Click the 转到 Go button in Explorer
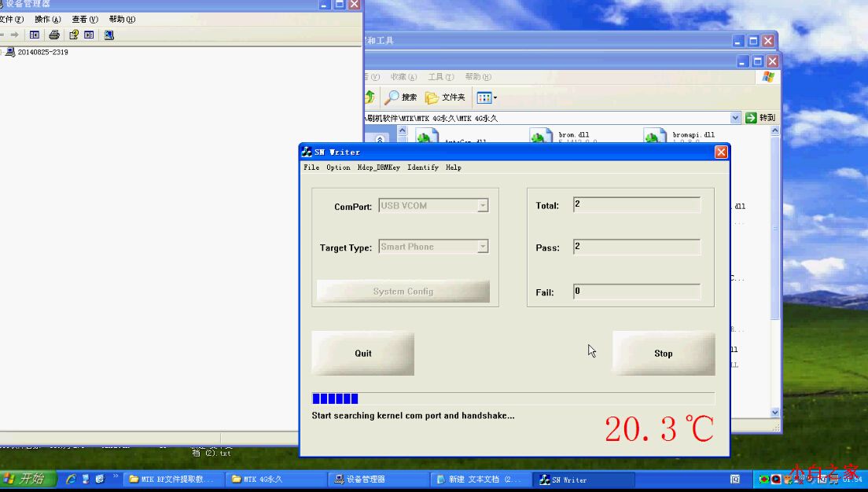This screenshot has width=868, height=492. (x=760, y=117)
